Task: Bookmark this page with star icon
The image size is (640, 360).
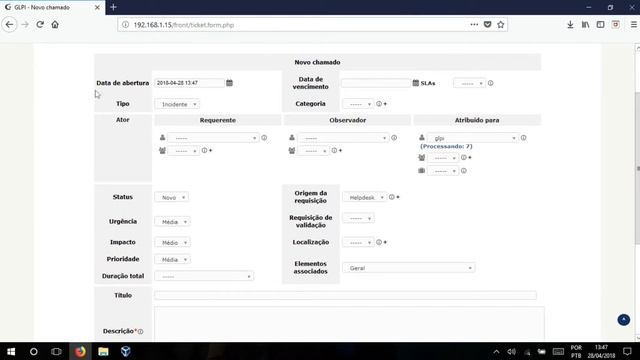Action: tap(500, 24)
